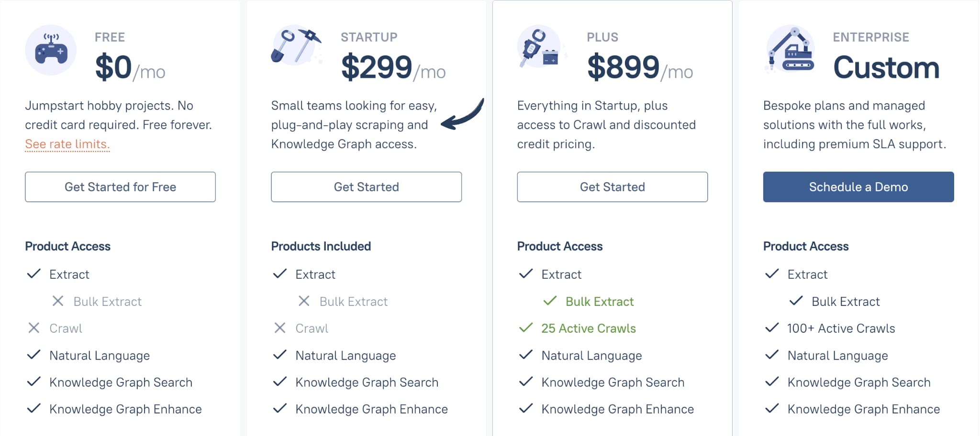Click the Enterprise Custom pricing heading
980x436 pixels.
pyautogui.click(x=887, y=67)
